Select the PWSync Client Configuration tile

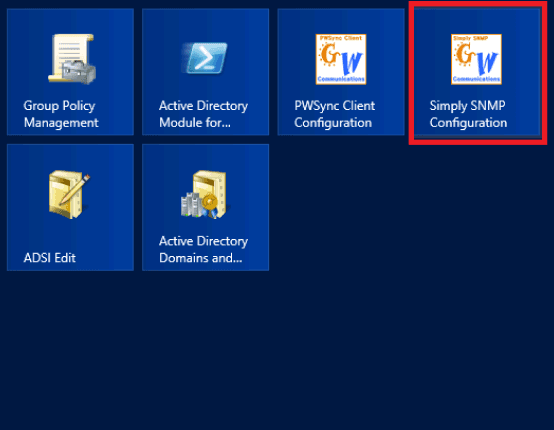click(341, 72)
